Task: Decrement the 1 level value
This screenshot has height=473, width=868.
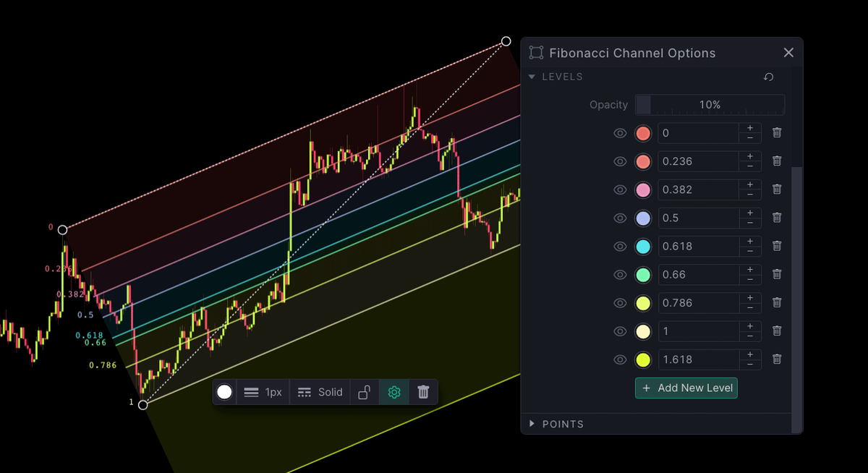Action: (750, 336)
